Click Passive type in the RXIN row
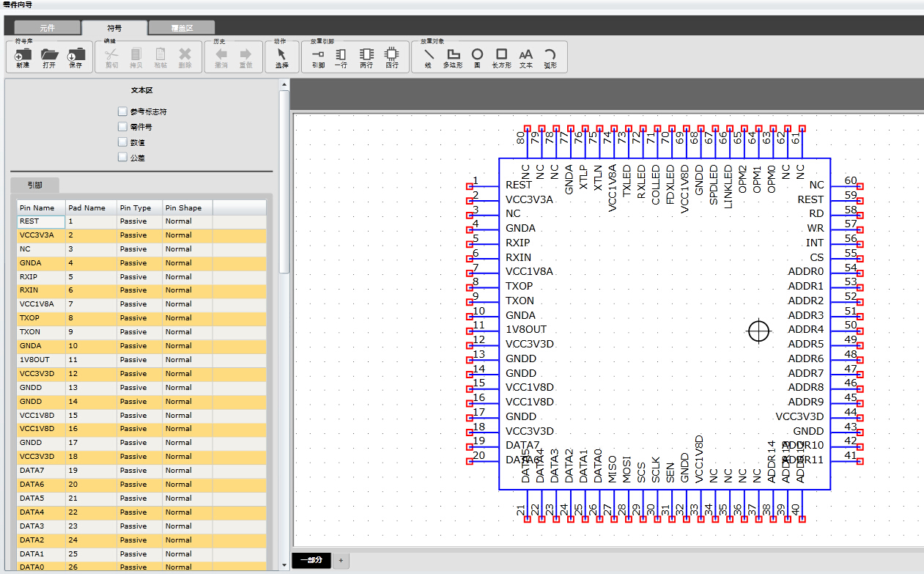Image resolution: width=924 pixels, height=574 pixels. [139, 290]
